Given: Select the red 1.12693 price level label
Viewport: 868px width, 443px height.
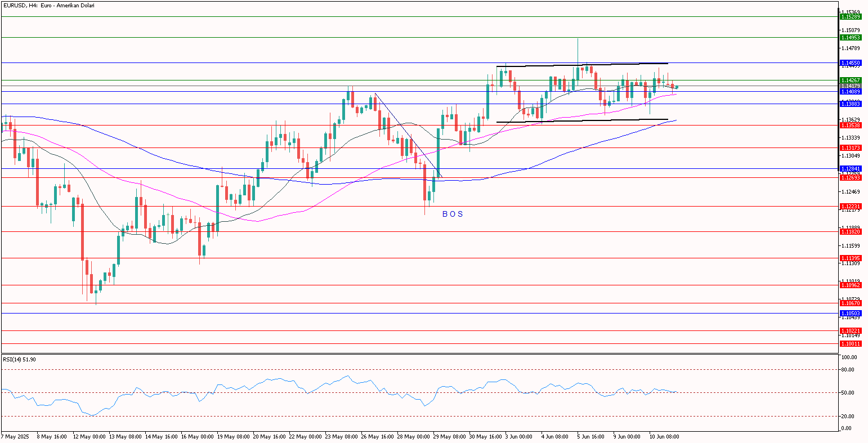Looking at the screenshot, I should click(850, 177).
